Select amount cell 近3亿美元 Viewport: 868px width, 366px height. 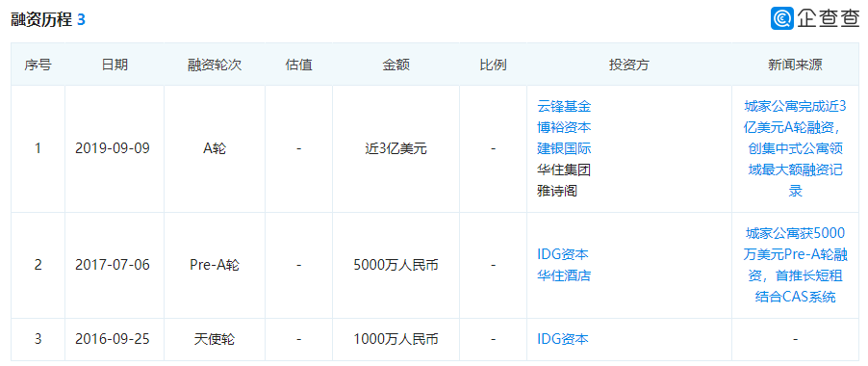point(396,149)
